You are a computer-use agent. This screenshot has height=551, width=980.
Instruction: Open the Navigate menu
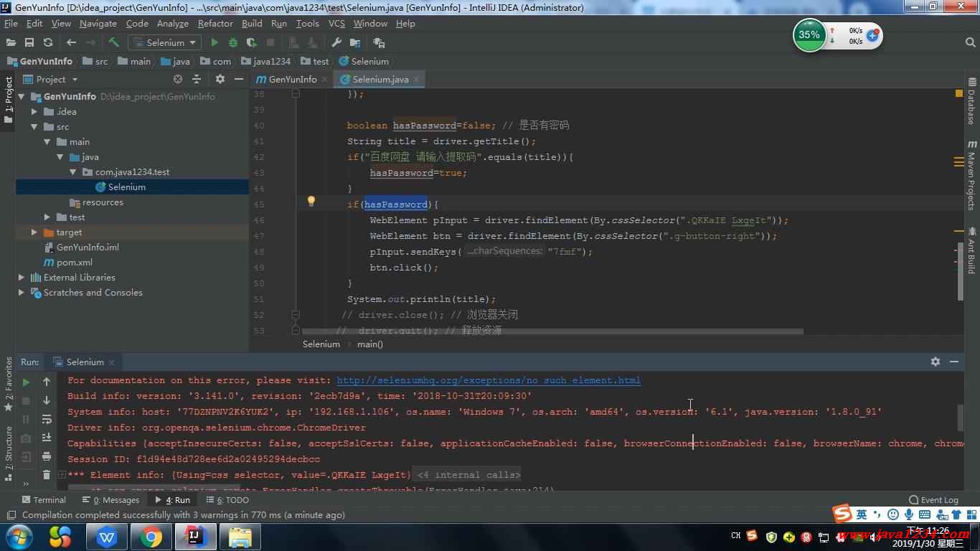[x=98, y=23]
